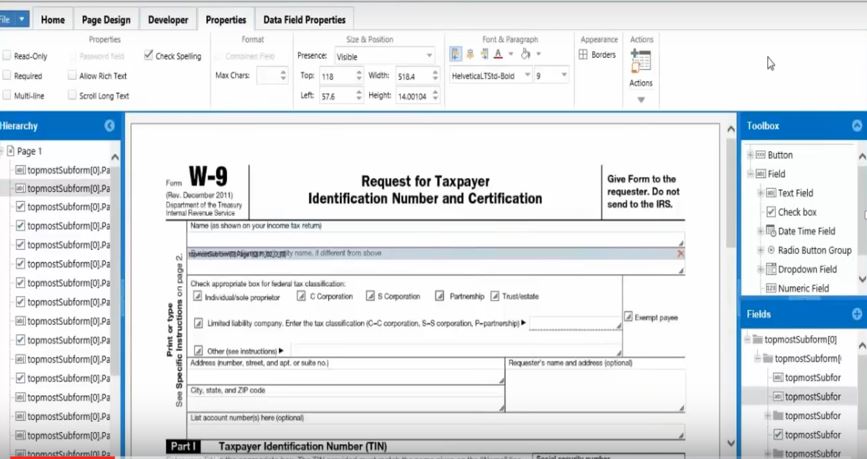The image size is (867, 459).
Task: Switch to the Properties tab
Action: pyautogui.click(x=226, y=20)
